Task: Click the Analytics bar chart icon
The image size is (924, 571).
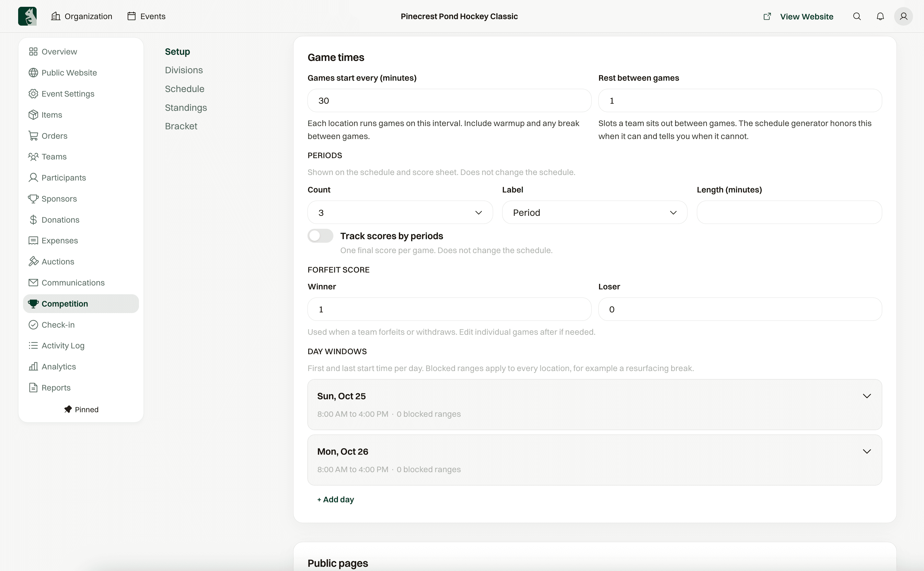Action: click(x=33, y=366)
